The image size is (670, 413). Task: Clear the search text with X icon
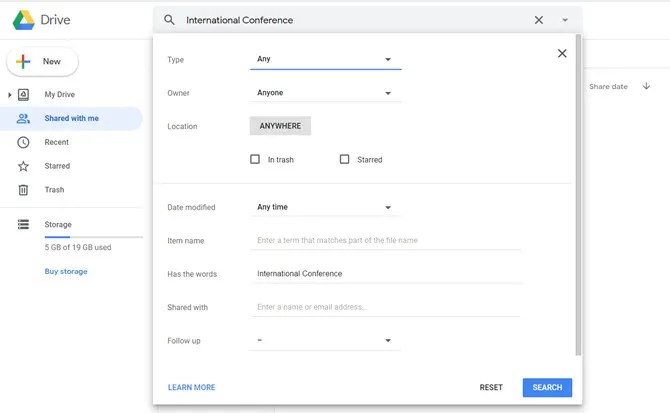point(539,20)
